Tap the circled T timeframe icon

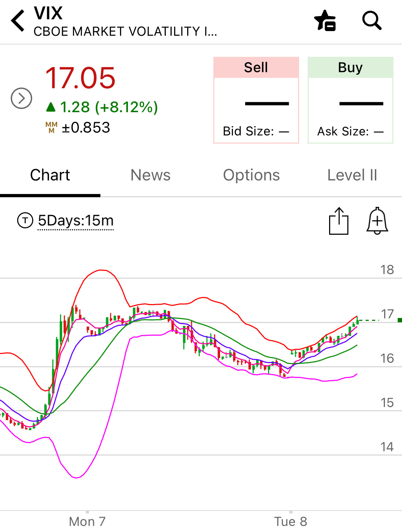[x=25, y=220]
